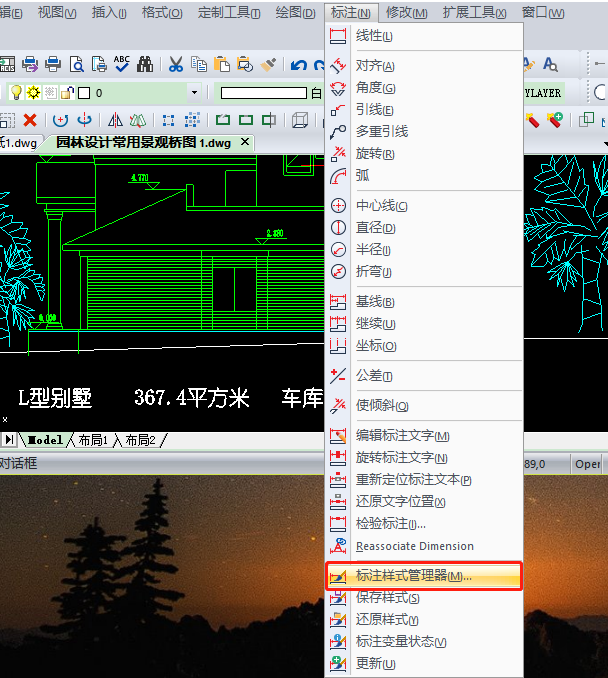
Task: Click the red X delete icon
Action: (x=30, y=120)
